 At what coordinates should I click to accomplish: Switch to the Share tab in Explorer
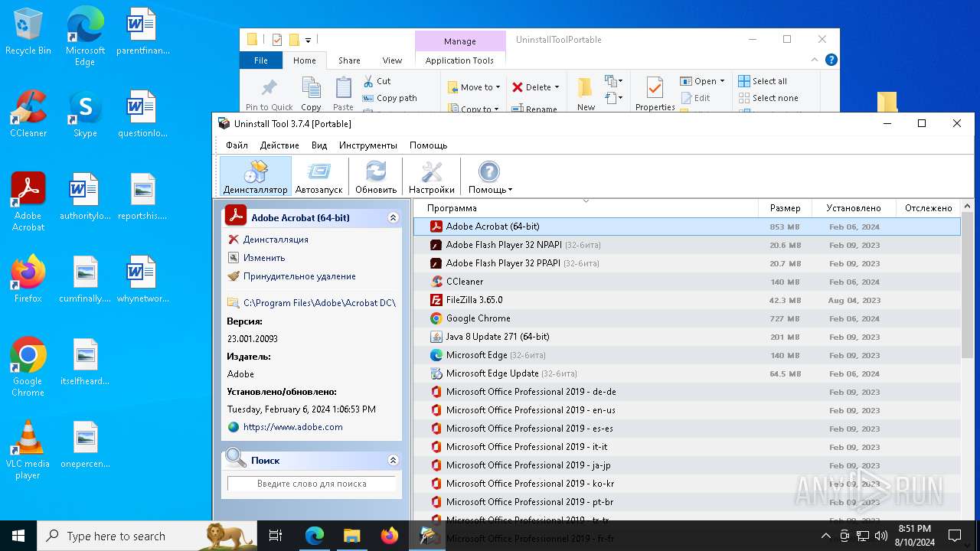tap(349, 60)
